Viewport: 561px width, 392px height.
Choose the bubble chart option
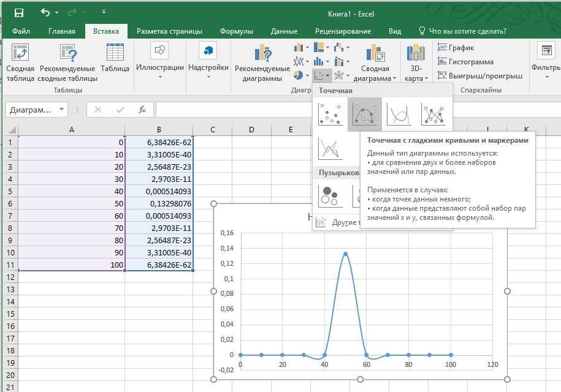point(330,195)
